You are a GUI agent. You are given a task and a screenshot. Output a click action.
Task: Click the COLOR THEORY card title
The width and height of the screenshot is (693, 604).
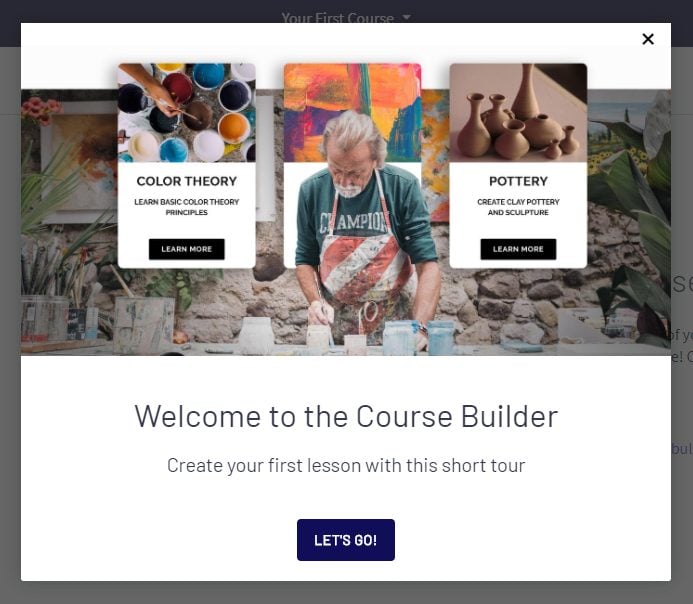187,181
